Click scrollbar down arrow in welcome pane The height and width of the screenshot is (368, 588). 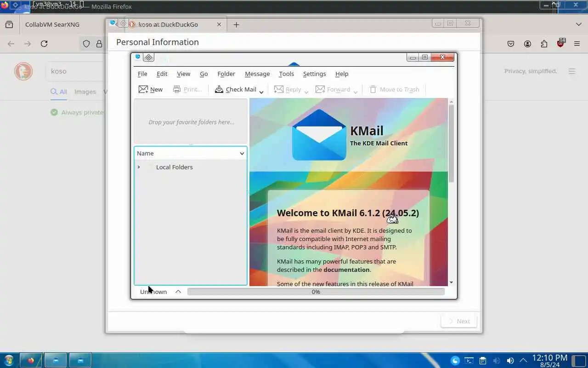451,282
